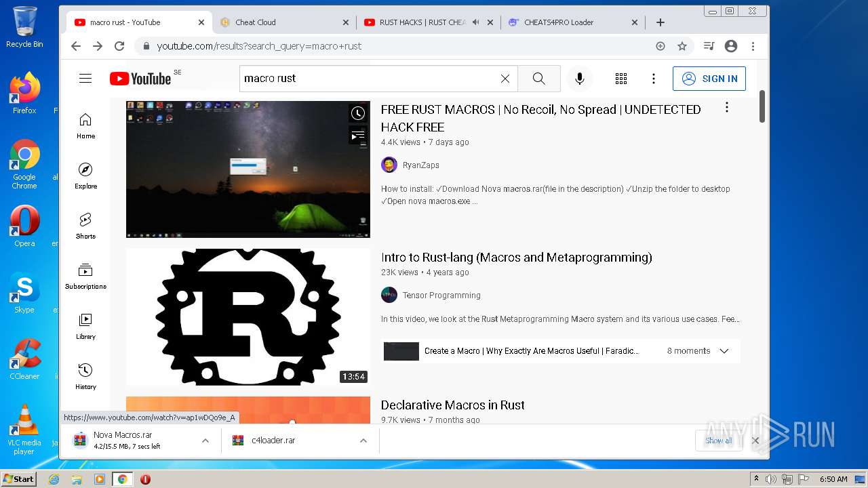Click the SIGN IN button

coord(709,79)
